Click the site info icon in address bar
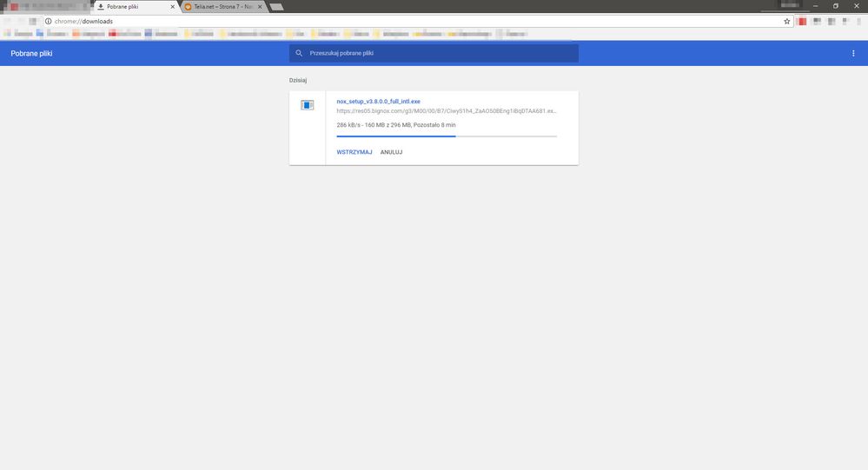This screenshot has width=868, height=470. (48, 21)
